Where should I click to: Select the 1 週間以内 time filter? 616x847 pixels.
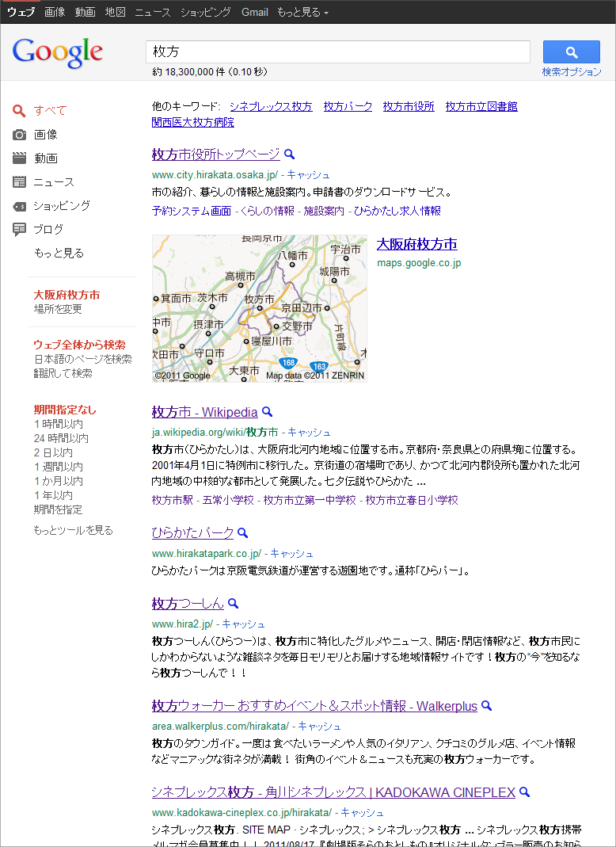(x=58, y=467)
